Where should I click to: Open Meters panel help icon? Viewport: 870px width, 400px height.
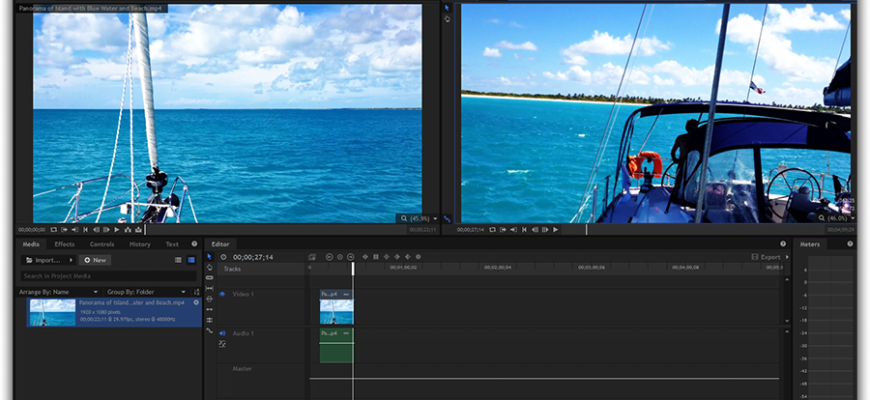(850, 244)
